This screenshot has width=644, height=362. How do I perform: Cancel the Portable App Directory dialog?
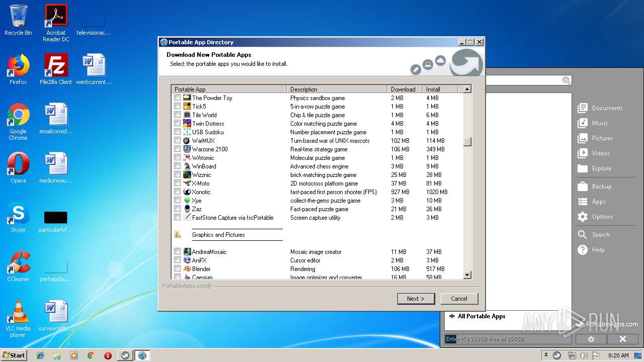coord(459,299)
